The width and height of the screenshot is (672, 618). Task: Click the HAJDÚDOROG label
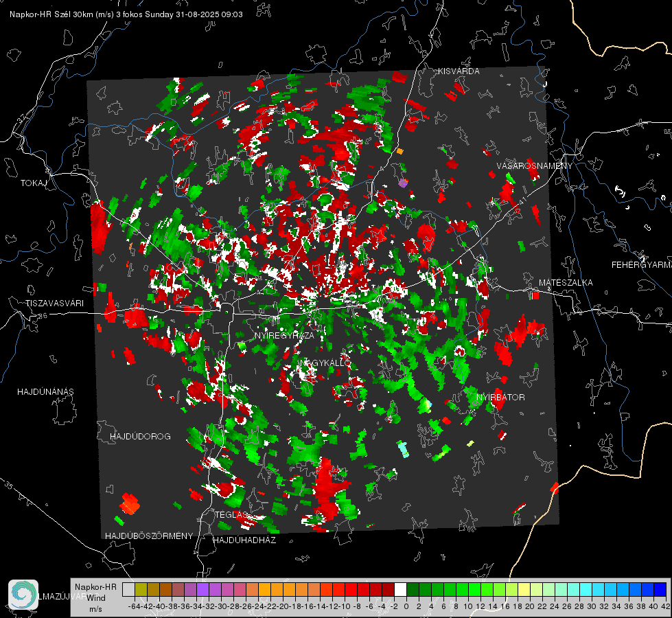(x=140, y=437)
